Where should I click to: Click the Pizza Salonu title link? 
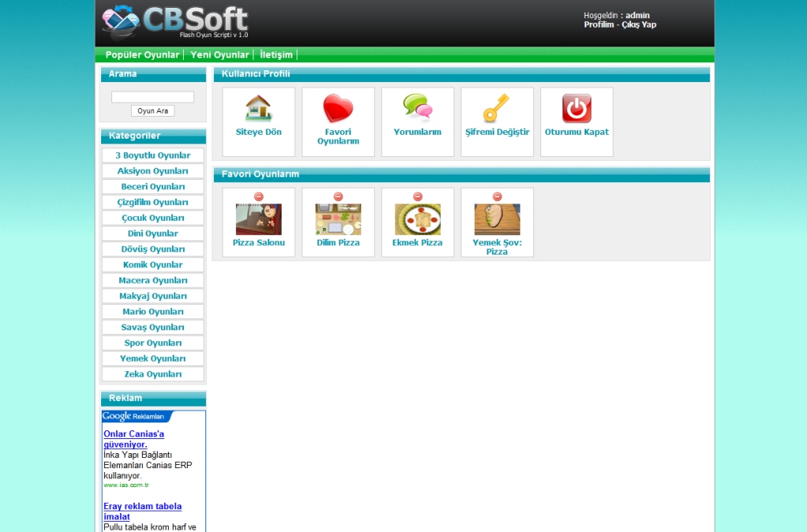click(259, 243)
